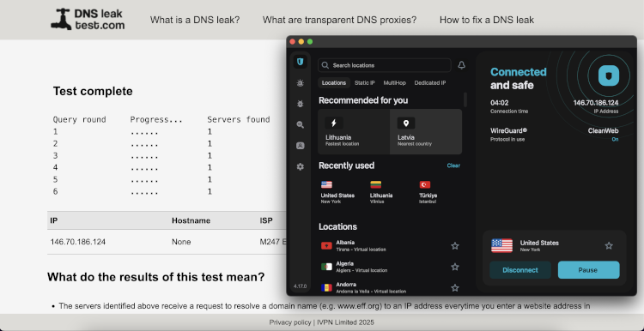This screenshot has width=644, height=331.
Task: Toggle CleanWeb On status
Action: tap(615, 140)
